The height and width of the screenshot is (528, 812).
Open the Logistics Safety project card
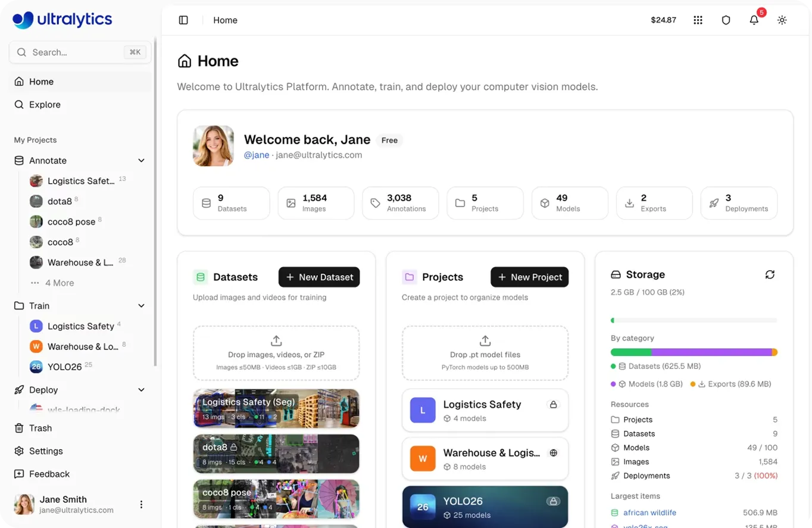pyautogui.click(x=485, y=411)
